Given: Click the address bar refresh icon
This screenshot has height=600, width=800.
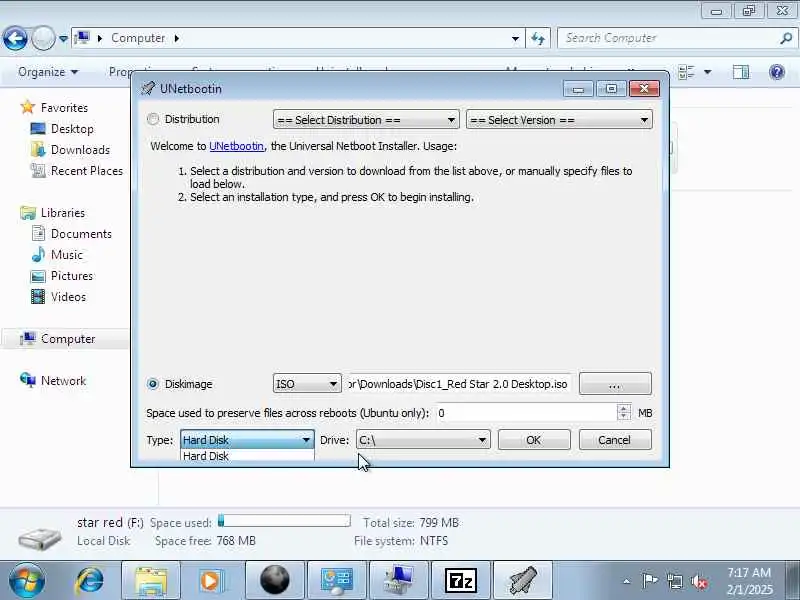Looking at the screenshot, I should pyautogui.click(x=538, y=38).
